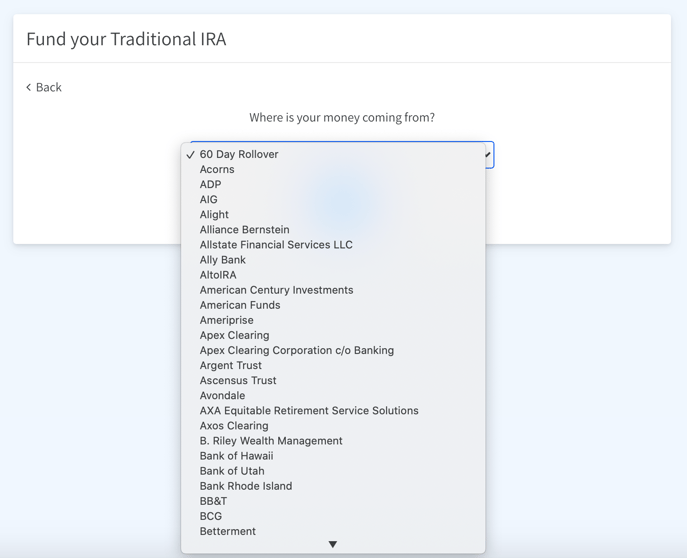
Task: Pick Bank Rhode Island option
Action: (x=333, y=486)
